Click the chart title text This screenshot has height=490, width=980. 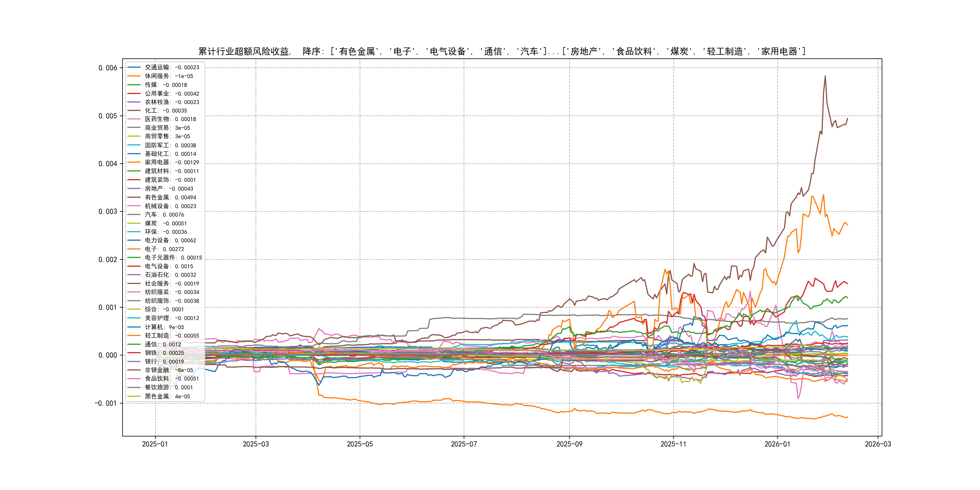pos(501,51)
